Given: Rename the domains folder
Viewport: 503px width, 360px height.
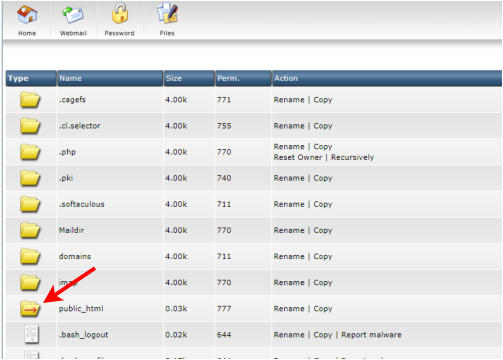Looking at the screenshot, I should 289,256.
